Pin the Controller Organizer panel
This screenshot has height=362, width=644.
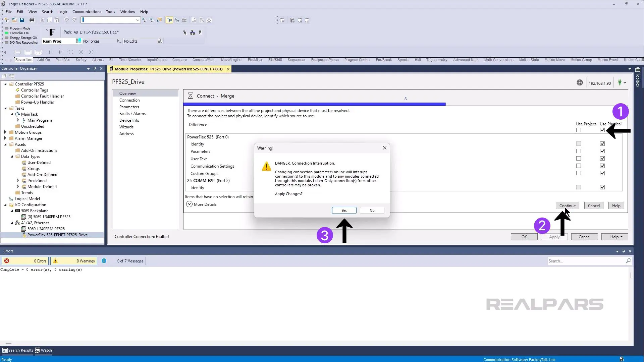[95, 68]
